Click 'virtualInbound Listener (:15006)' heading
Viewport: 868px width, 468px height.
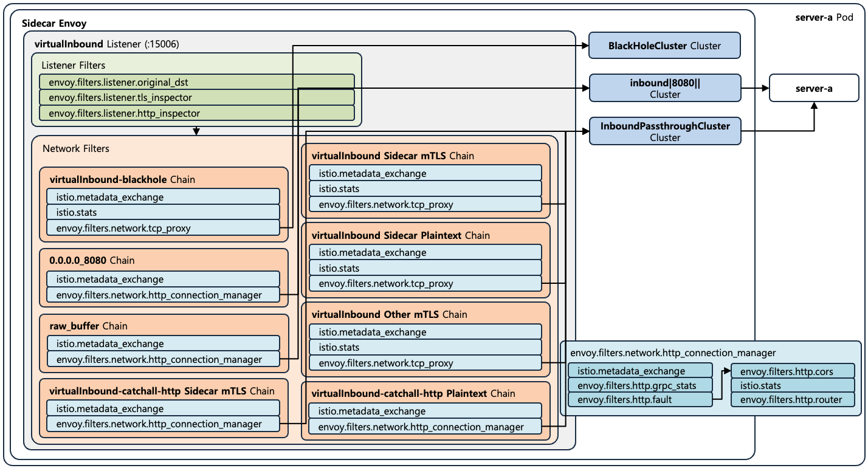click(107, 44)
